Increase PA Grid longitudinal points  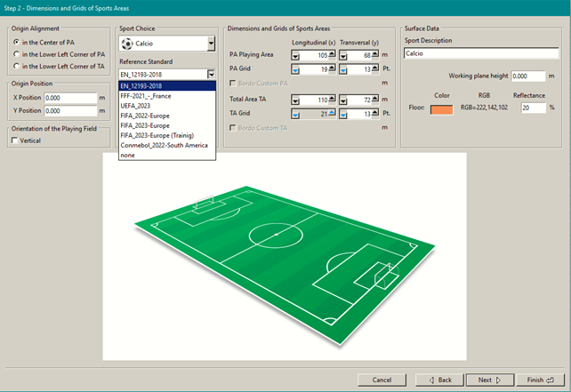[332, 68]
